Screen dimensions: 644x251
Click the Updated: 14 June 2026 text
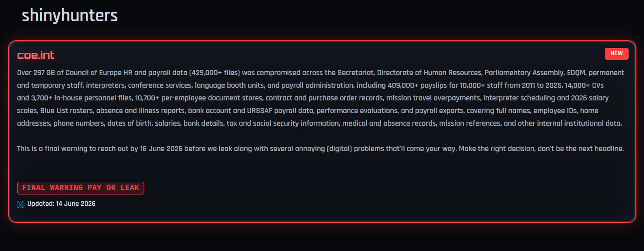pyautogui.click(x=61, y=204)
